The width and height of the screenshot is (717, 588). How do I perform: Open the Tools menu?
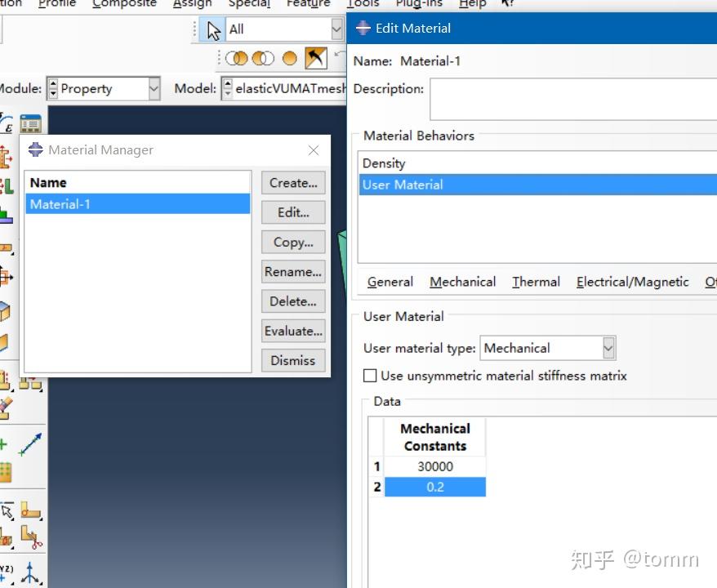(363, 4)
